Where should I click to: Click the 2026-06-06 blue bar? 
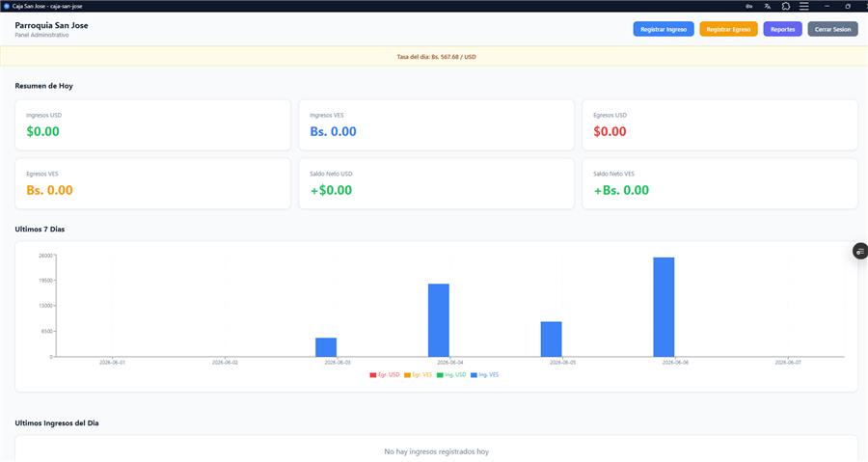[664, 307]
